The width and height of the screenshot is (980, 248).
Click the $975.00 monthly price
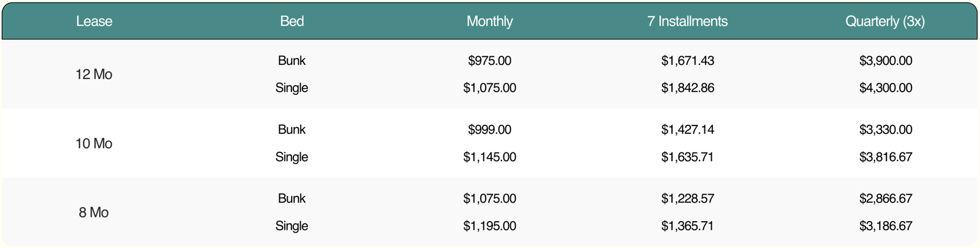[489, 61]
